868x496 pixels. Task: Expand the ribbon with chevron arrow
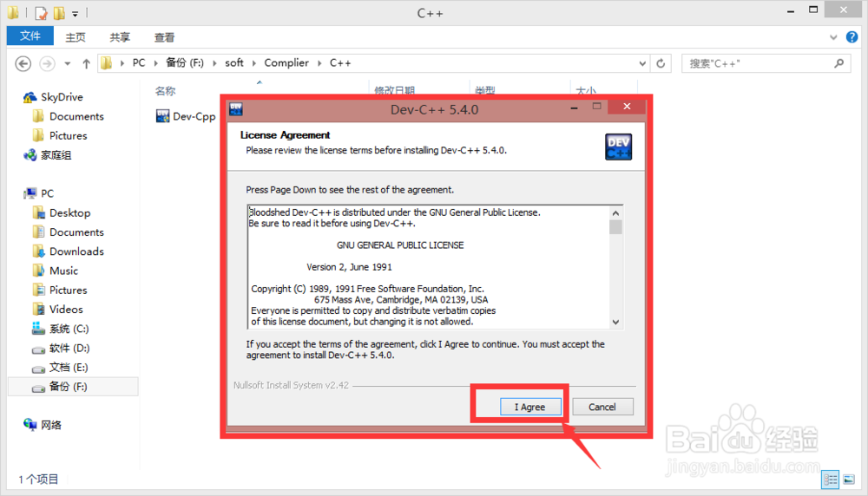[x=833, y=37]
